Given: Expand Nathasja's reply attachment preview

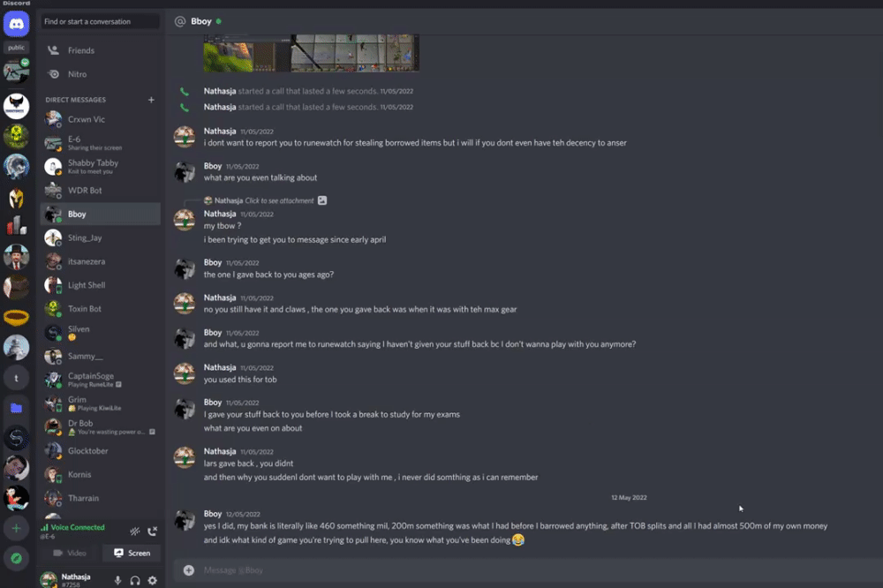Looking at the screenshot, I should click(x=322, y=200).
